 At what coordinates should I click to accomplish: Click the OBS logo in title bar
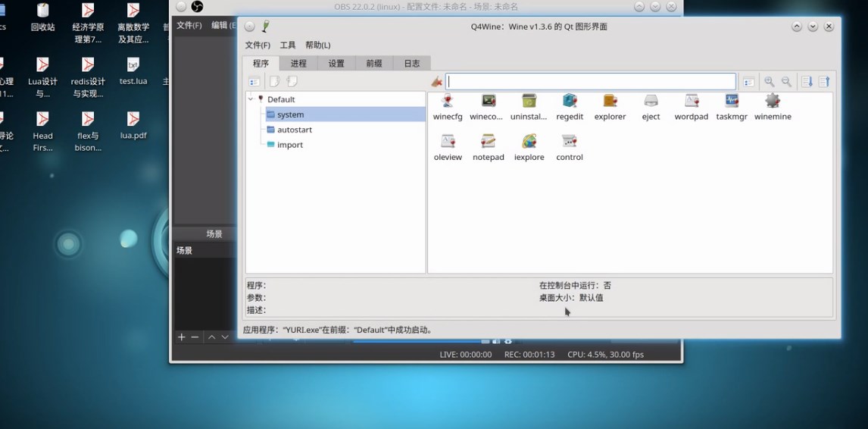197,7
